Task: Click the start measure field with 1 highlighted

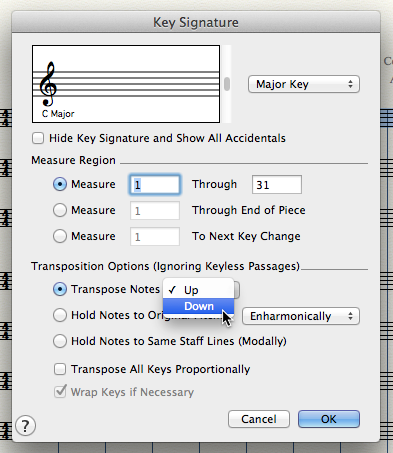Action: 155,184
